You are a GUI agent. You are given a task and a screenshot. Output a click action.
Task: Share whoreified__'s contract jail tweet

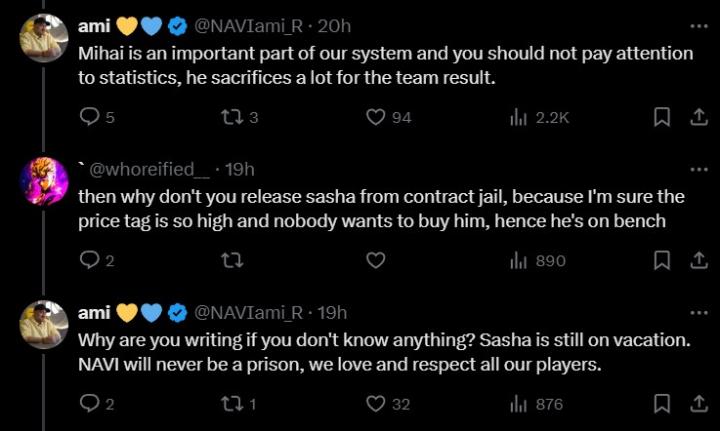(x=699, y=260)
